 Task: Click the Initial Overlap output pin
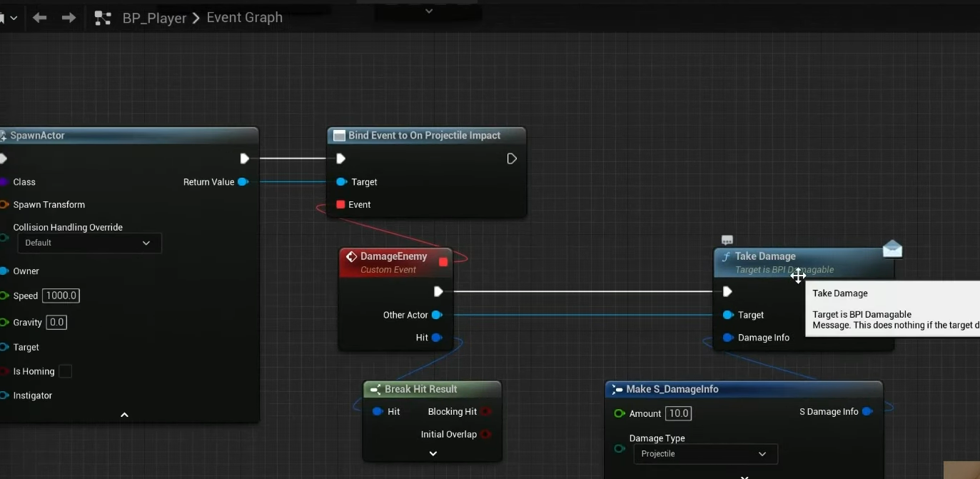point(486,435)
